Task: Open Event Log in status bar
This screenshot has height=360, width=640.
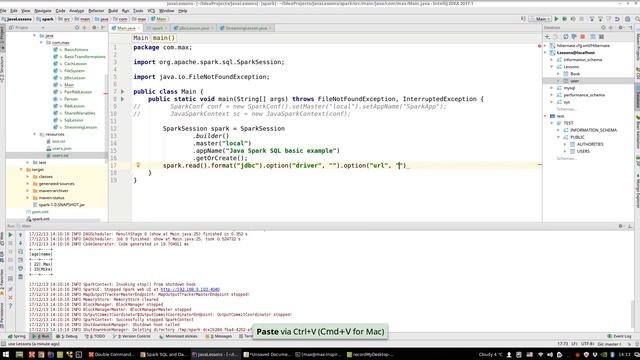Action: click(x=619, y=336)
